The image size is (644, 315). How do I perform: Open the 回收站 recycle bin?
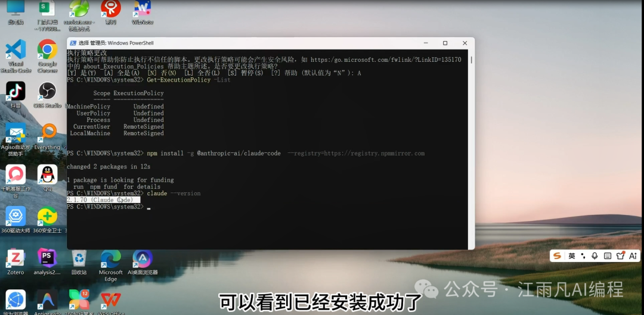79,261
